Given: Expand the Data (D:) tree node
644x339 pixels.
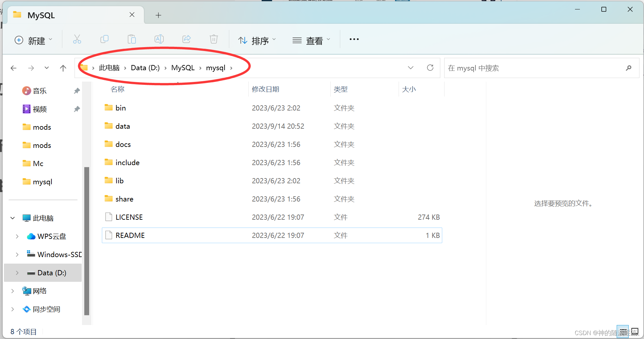Looking at the screenshot, I should pos(17,273).
